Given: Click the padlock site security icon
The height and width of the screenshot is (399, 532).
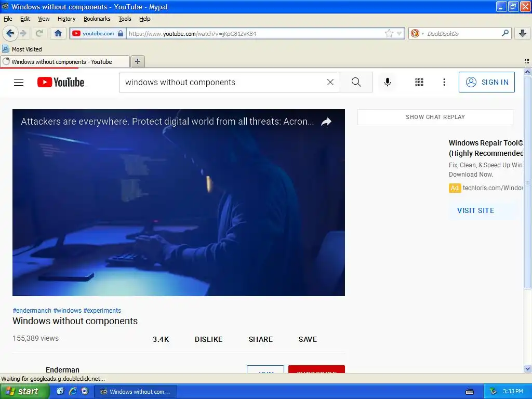Looking at the screenshot, I should [121, 33].
